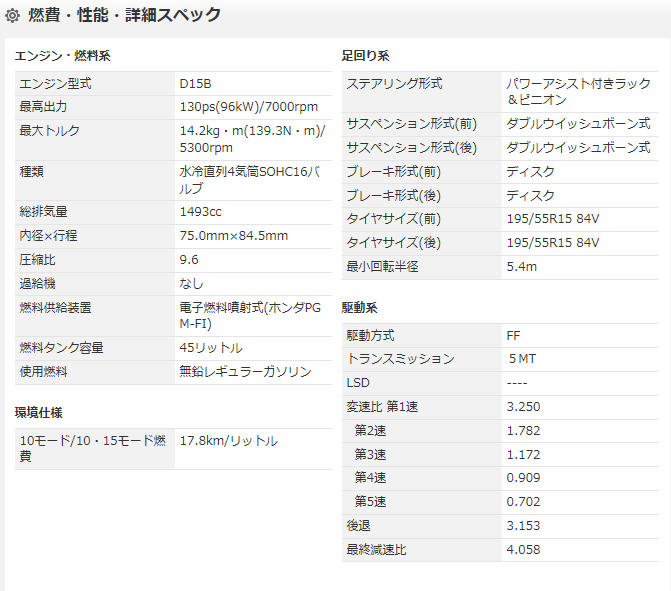Viewport: 671px width, 591px height.
Task: Click the fuel tank value 45リットル
Action: tap(211, 347)
